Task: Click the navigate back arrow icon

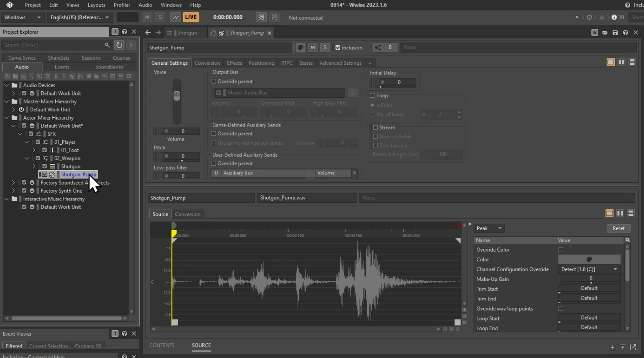Action: [x=148, y=32]
